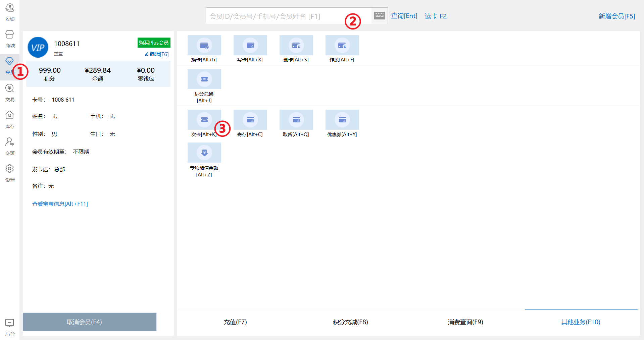Focus the member search input field
Screen dimensions: 644x340
(275, 16)
